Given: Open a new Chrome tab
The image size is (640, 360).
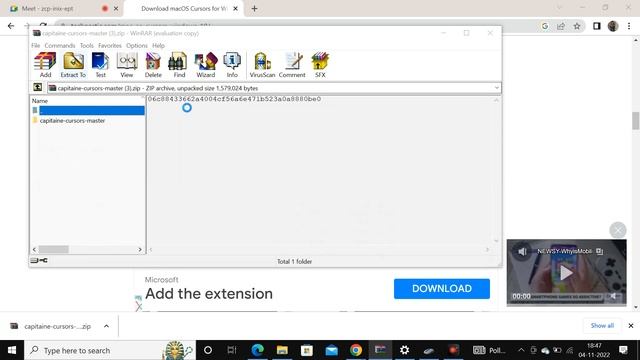Looking at the screenshot, I should click(254, 9).
